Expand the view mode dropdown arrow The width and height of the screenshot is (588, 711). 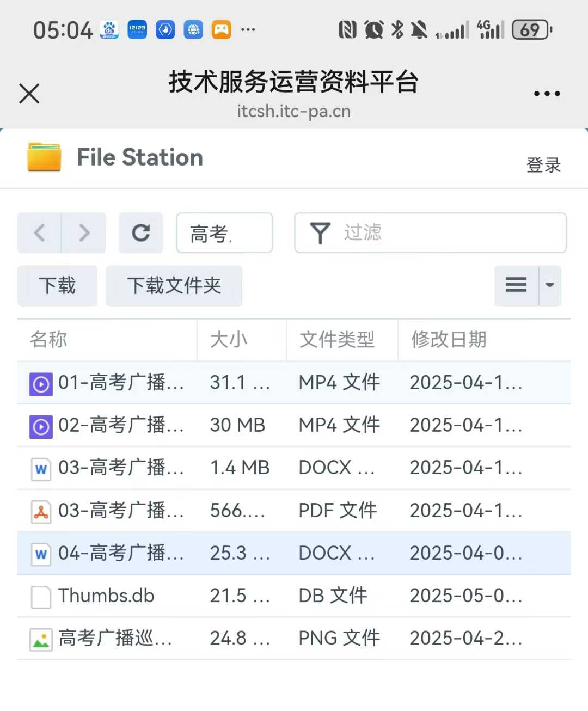(550, 285)
